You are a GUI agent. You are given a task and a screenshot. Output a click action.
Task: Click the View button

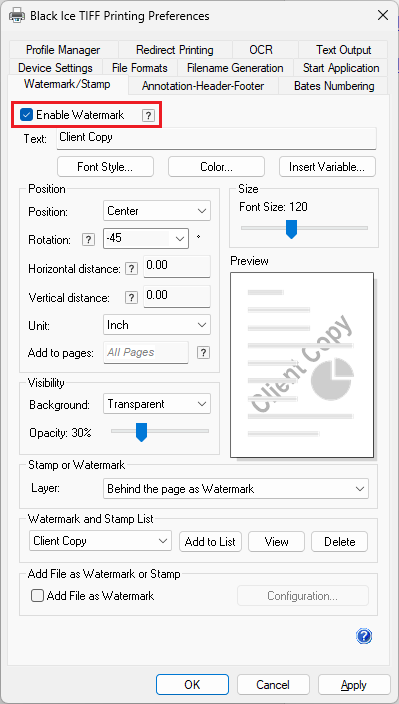[x=276, y=541]
